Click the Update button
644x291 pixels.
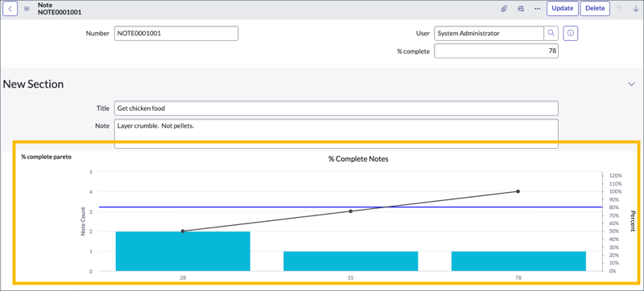[x=562, y=9]
